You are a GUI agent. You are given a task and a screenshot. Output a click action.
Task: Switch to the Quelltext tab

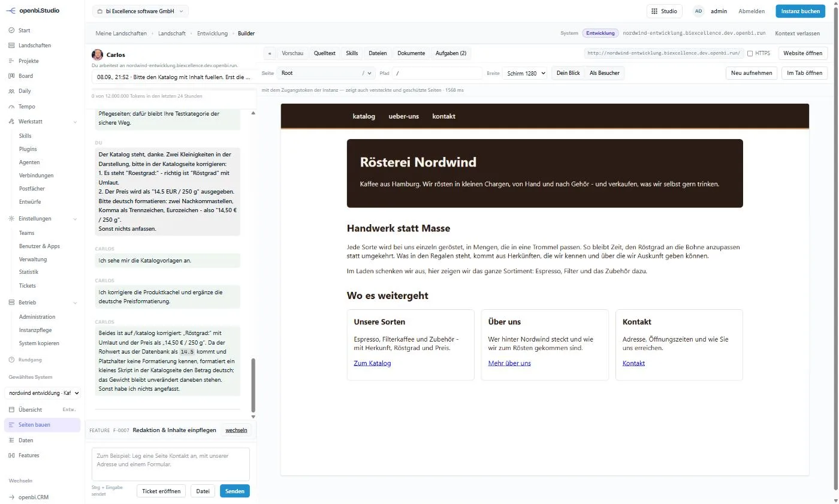point(325,53)
